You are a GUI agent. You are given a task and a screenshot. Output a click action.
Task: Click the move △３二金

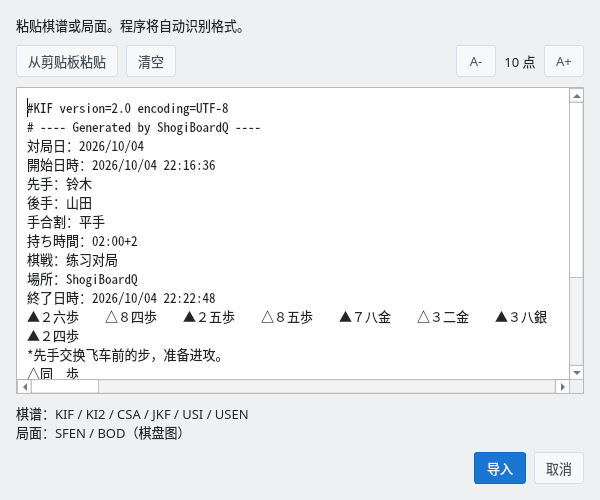(x=443, y=317)
